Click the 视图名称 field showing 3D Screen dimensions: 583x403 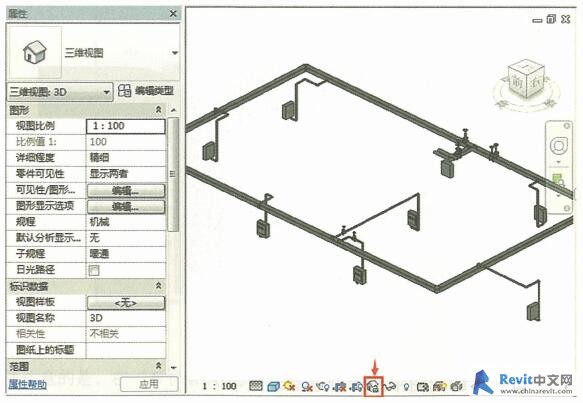(126, 318)
